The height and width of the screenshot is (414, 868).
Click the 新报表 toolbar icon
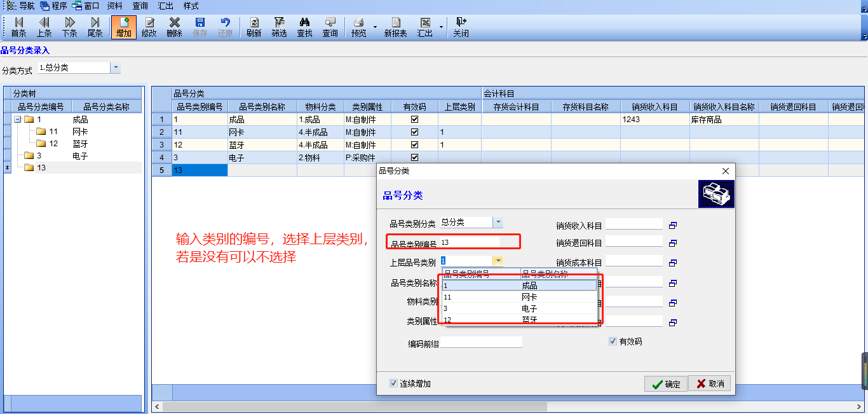(x=395, y=27)
